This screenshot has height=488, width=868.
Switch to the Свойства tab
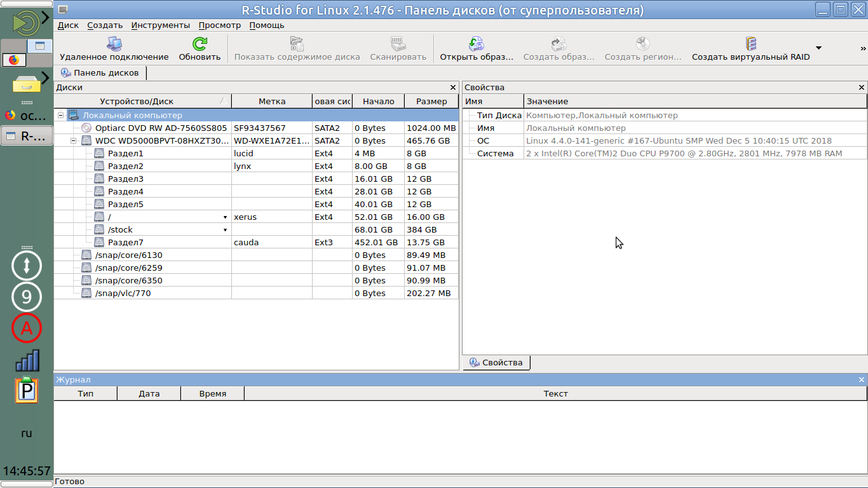(496, 363)
